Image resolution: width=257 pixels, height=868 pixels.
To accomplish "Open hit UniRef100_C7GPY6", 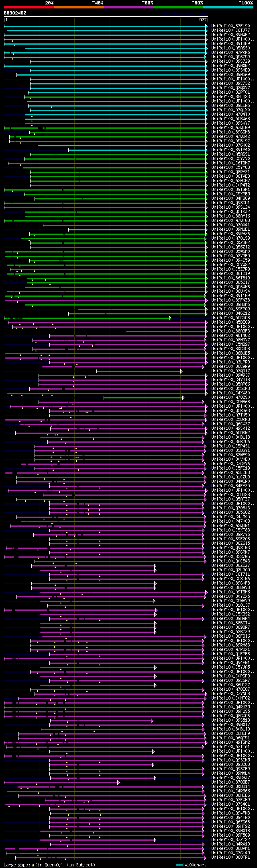I will tap(230, 464).
